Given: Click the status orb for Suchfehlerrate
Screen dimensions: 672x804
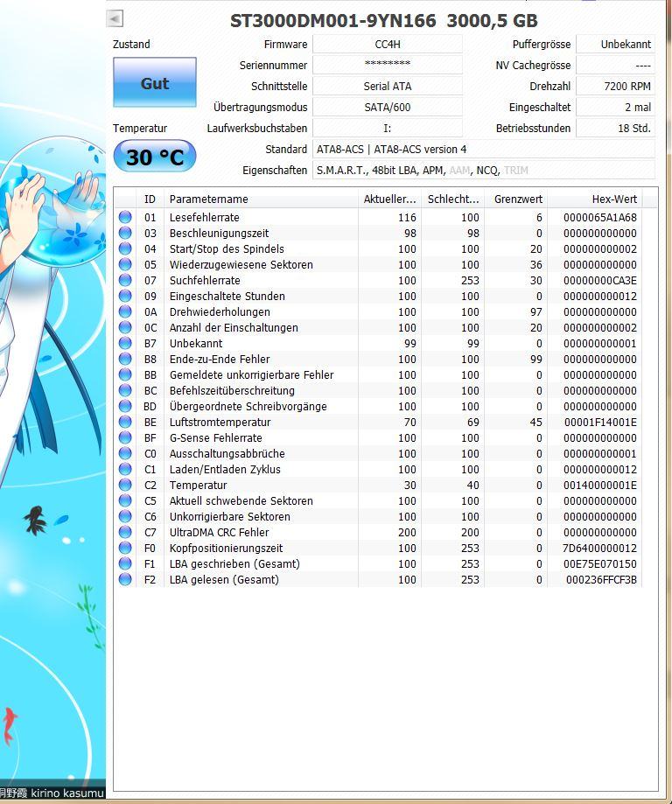Looking at the screenshot, I should point(125,281).
